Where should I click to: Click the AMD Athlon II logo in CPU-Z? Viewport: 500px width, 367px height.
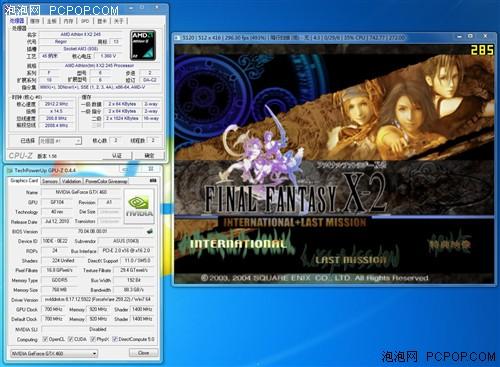point(143,45)
